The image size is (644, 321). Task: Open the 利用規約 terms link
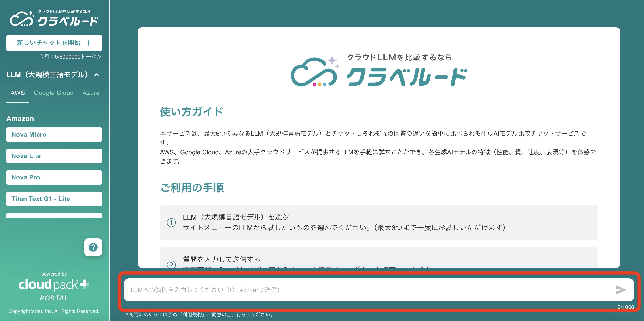[192, 315]
